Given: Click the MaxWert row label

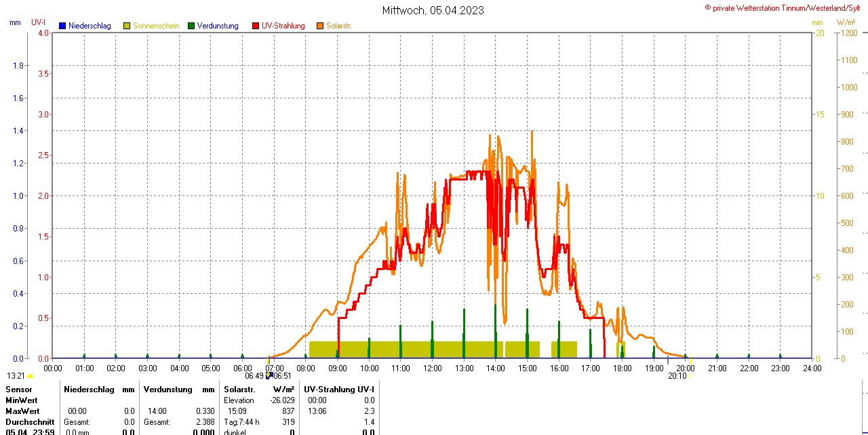Looking at the screenshot, I should coord(22,411).
